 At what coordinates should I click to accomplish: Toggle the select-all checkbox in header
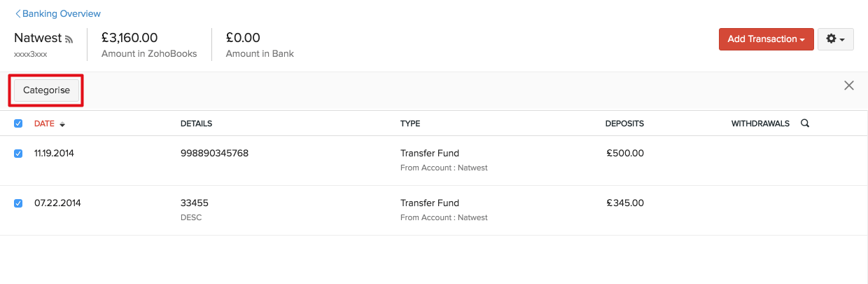pyautogui.click(x=18, y=123)
